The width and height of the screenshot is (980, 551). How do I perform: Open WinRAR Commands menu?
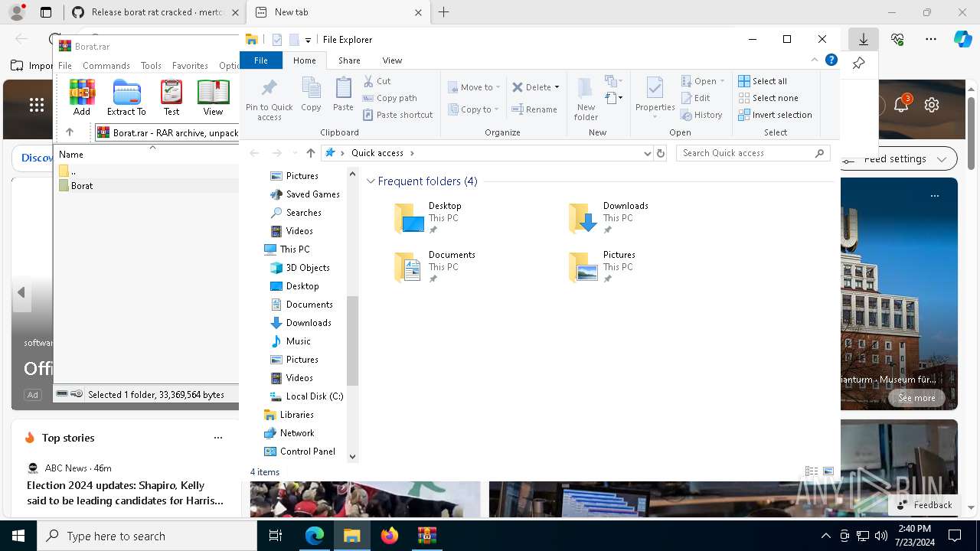[106, 66]
